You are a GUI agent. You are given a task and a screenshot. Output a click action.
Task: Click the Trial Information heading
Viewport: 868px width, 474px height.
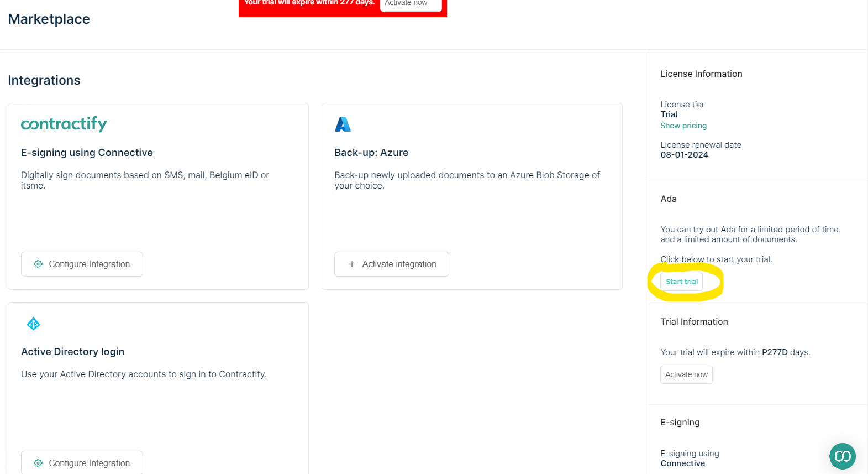click(x=694, y=321)
